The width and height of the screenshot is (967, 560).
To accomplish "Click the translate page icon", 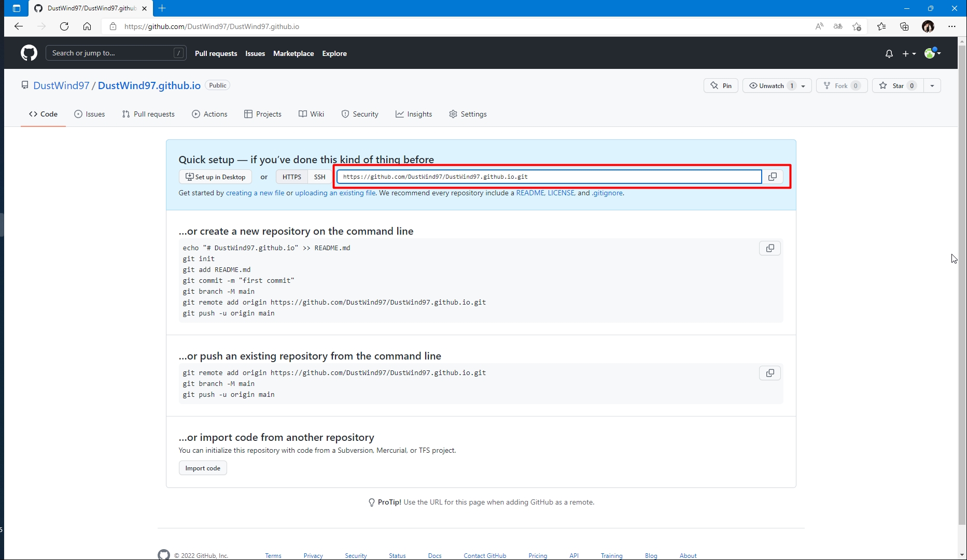I will 838,26.
